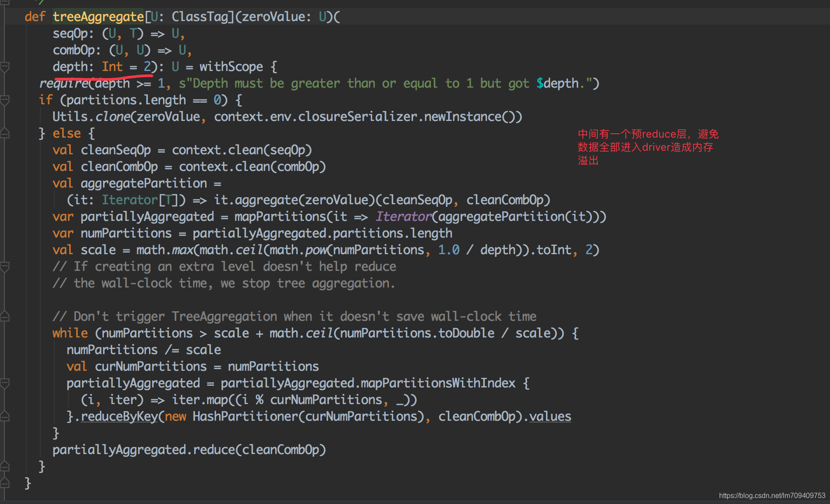Click the underlined 'values' reference
The image size is (830, 504).
coord(550,416)
